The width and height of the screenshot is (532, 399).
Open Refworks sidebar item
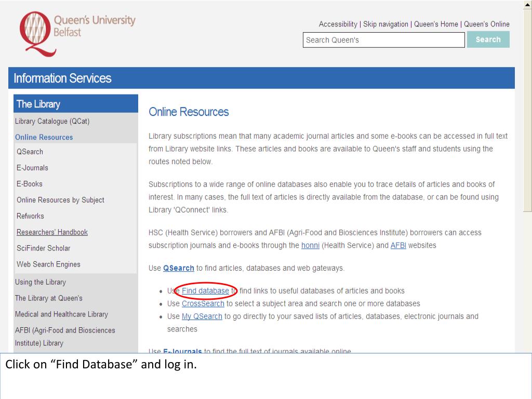tap(30, 216)
